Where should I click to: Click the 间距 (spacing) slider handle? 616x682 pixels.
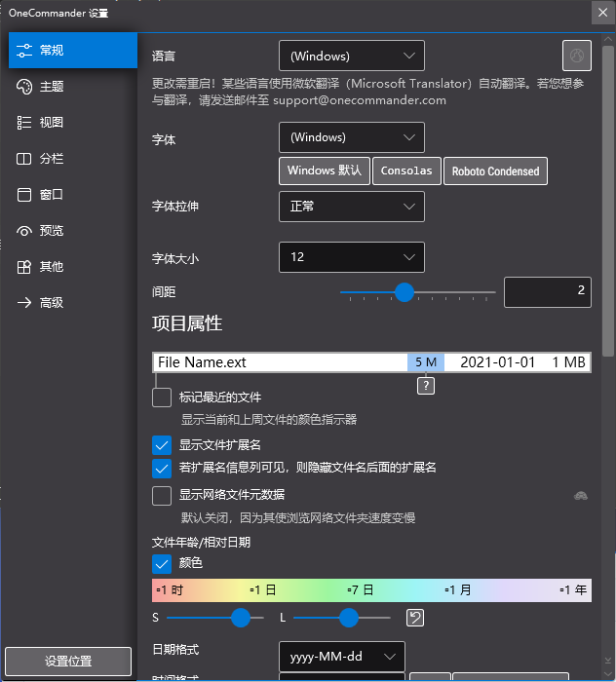click(x=404, y=291)
